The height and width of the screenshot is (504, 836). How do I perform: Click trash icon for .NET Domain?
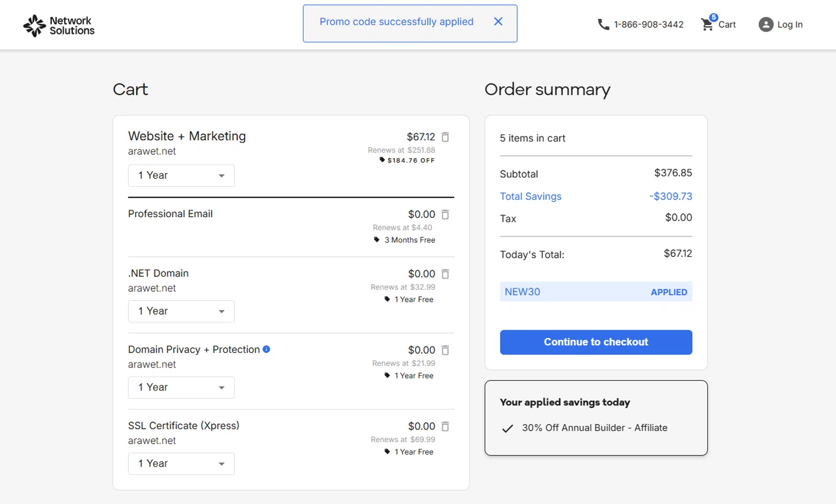445,274
